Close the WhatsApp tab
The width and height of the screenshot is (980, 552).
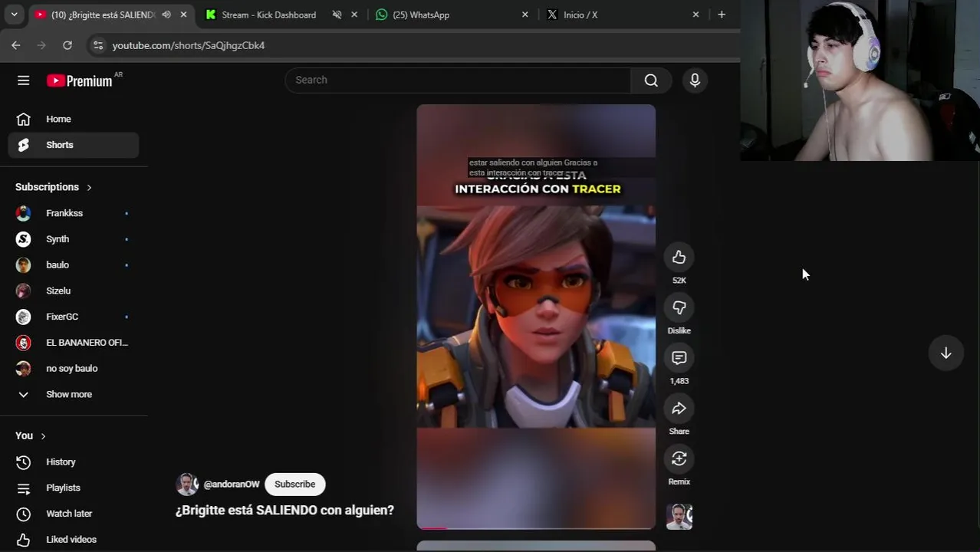(x=525, y=15)
